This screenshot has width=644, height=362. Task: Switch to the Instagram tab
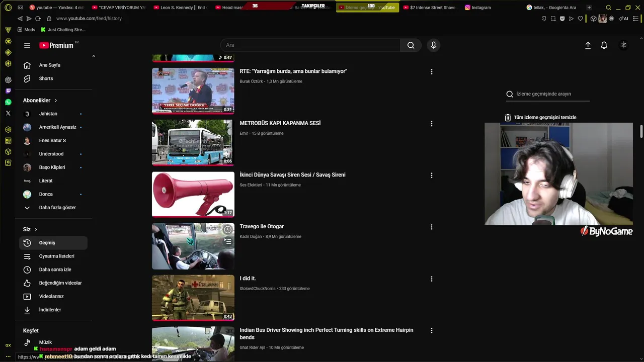click(x=477, y=8)
